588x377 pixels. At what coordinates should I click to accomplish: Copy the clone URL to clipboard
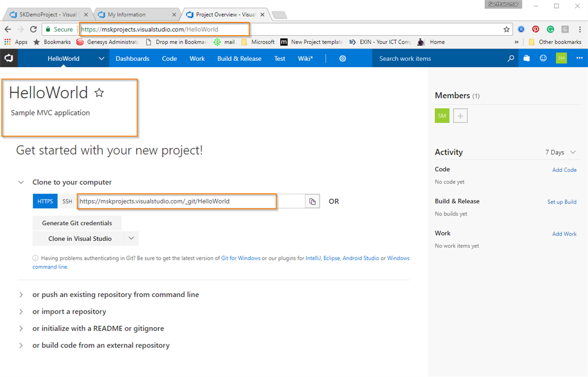click(x=312, y=201)
